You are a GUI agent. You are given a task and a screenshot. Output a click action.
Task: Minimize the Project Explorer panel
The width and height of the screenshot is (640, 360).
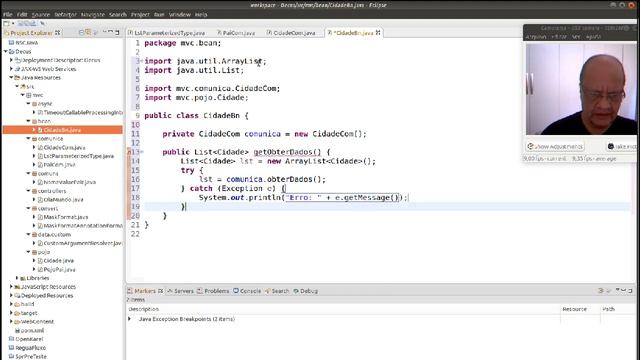coord(110,32)
